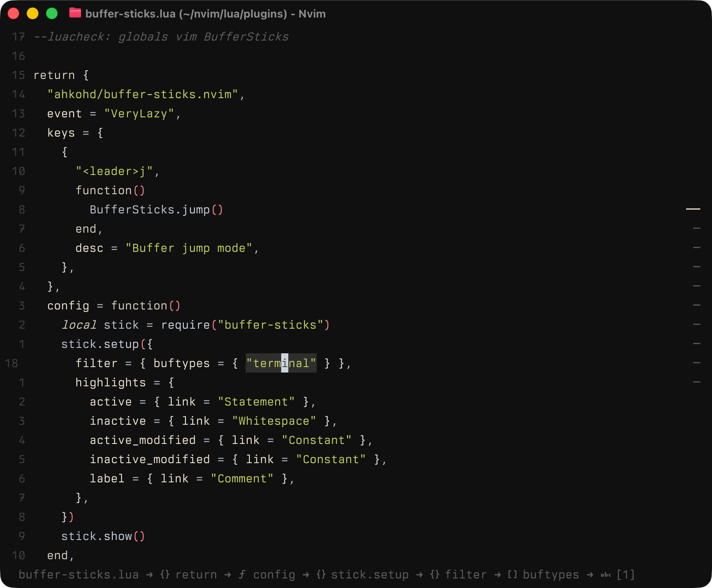Click the 'keys' table key
The image size is (712, 588).
coord(61,133)
